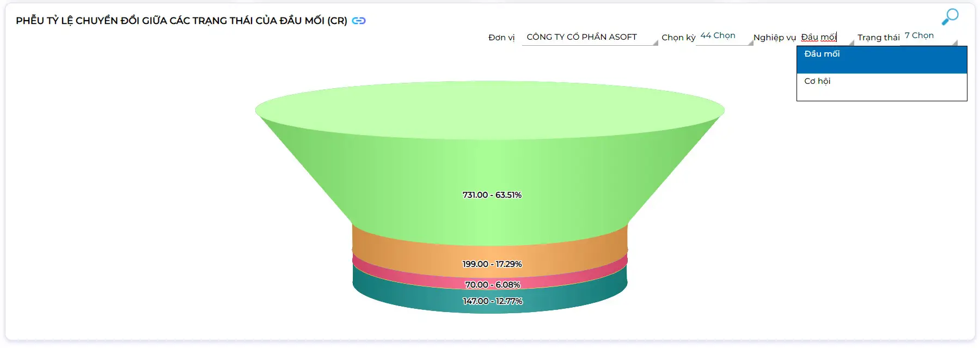Image resolution: width=980 pixels, height=348 pixels.
Task: Click the "Nghiệp vụ" field label
Action: [x=774, y=38]
